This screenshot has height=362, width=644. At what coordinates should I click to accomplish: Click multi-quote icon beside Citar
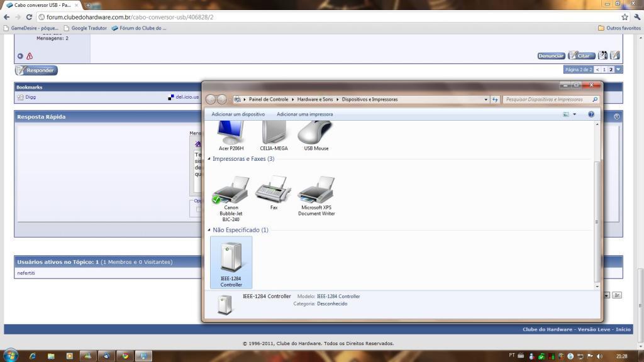(x=602, y=55)
